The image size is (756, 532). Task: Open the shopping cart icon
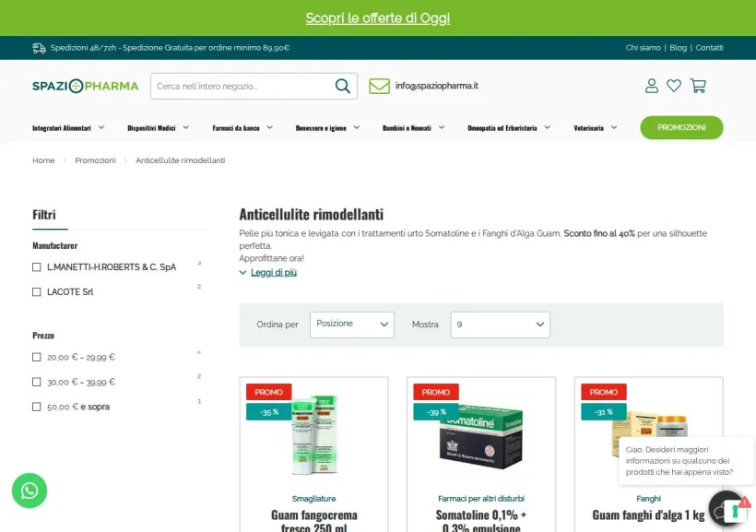click(x=698, y=86)
